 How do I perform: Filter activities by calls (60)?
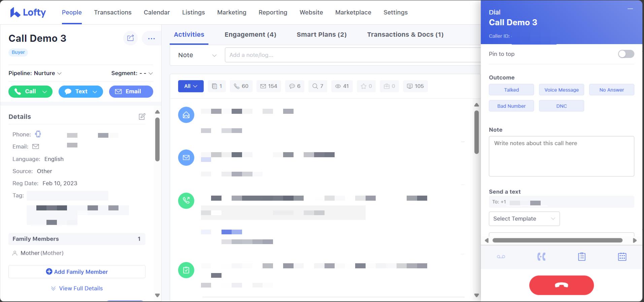241,86
